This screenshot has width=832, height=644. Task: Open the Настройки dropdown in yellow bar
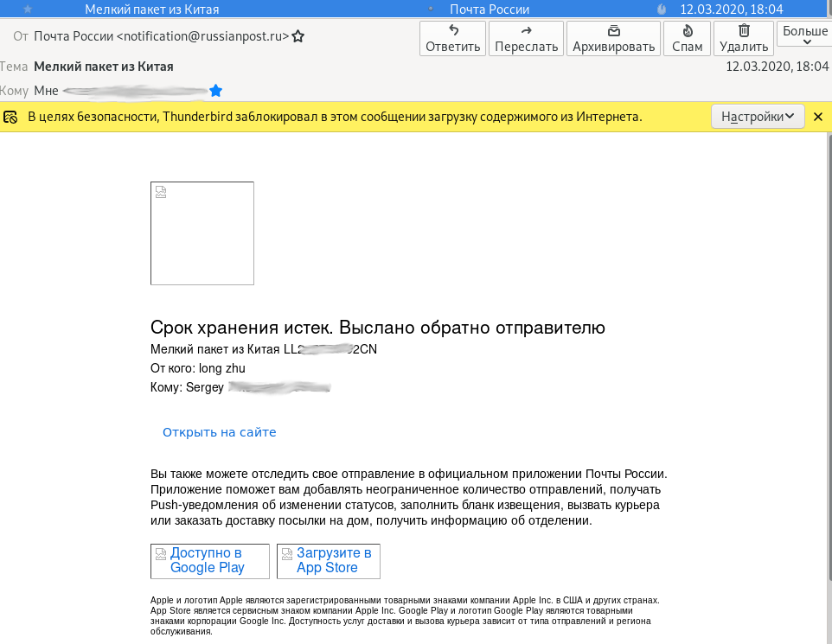click(x=758, y=117)
